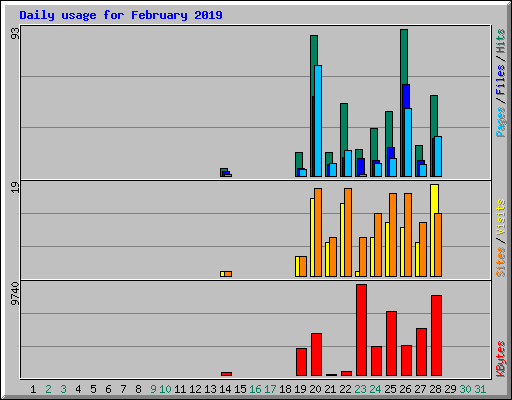Click the cyan pages bar for day 20
This screenshot has height=400, width=512.
tap(318, 121)
